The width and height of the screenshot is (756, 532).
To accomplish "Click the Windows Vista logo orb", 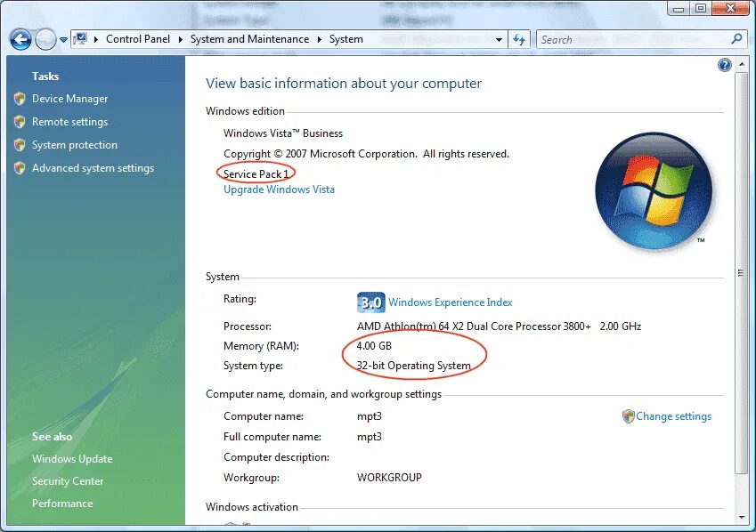I will coord(654,190).
